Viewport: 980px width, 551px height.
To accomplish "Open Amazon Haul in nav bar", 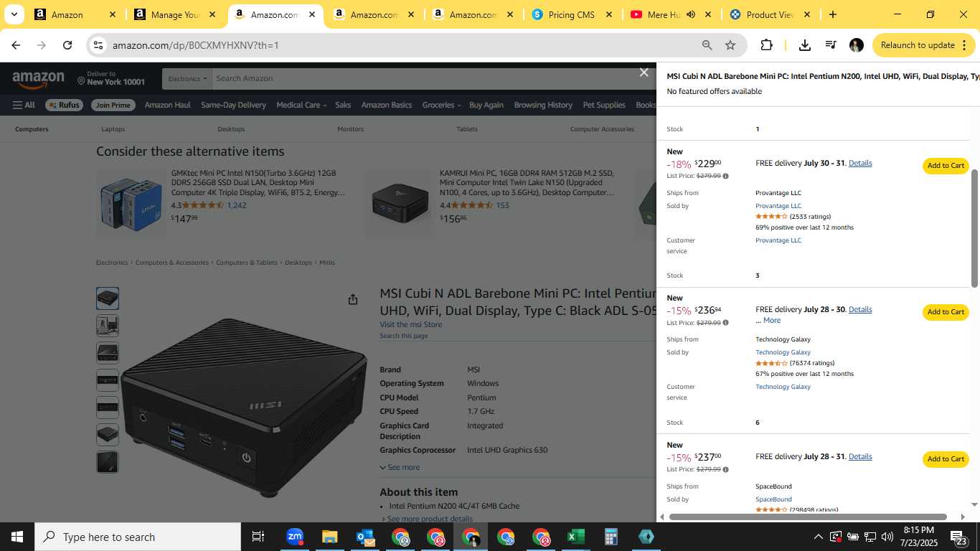I will click(167, 105).
